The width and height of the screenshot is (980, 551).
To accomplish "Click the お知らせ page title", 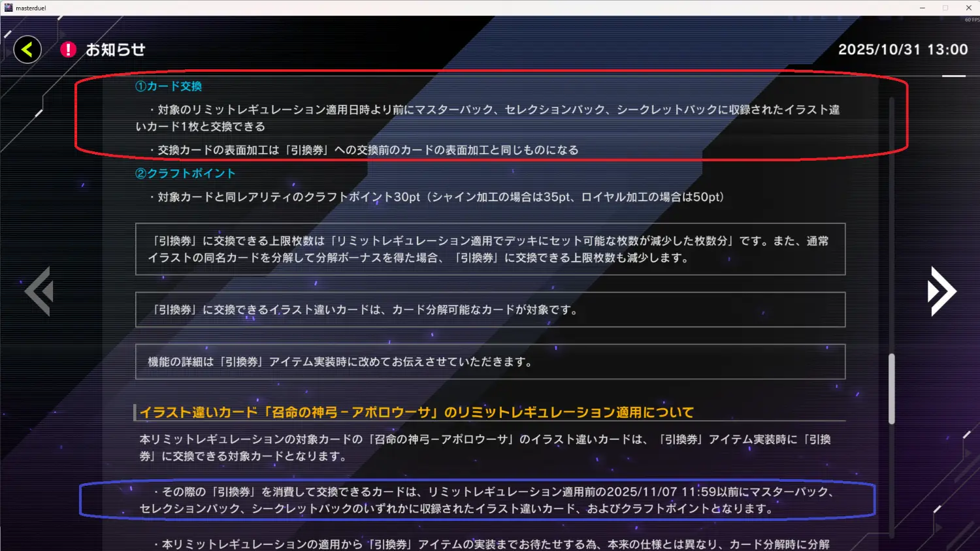I will tap(116, 50).
